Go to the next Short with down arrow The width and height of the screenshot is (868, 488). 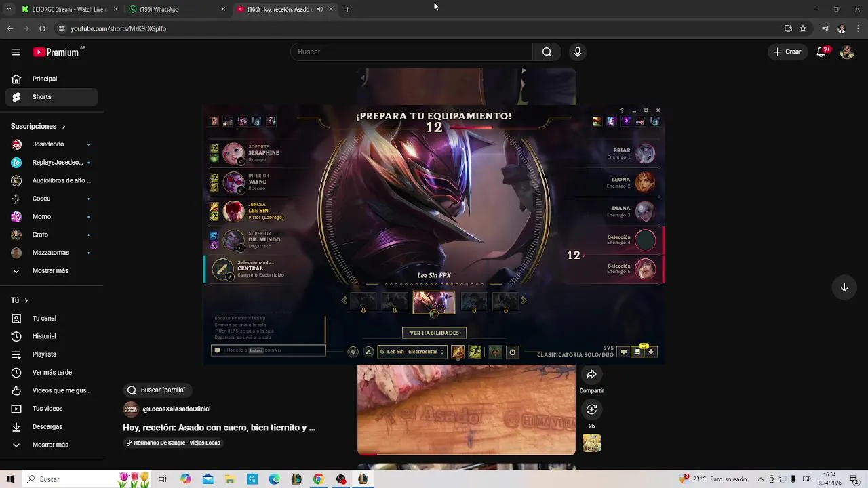tap(844, 287)
